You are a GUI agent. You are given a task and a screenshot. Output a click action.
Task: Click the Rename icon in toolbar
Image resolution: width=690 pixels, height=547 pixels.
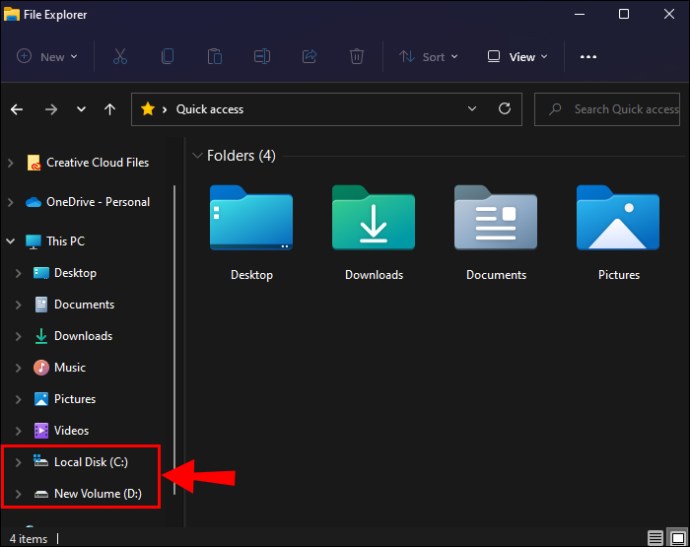[262, 57]
